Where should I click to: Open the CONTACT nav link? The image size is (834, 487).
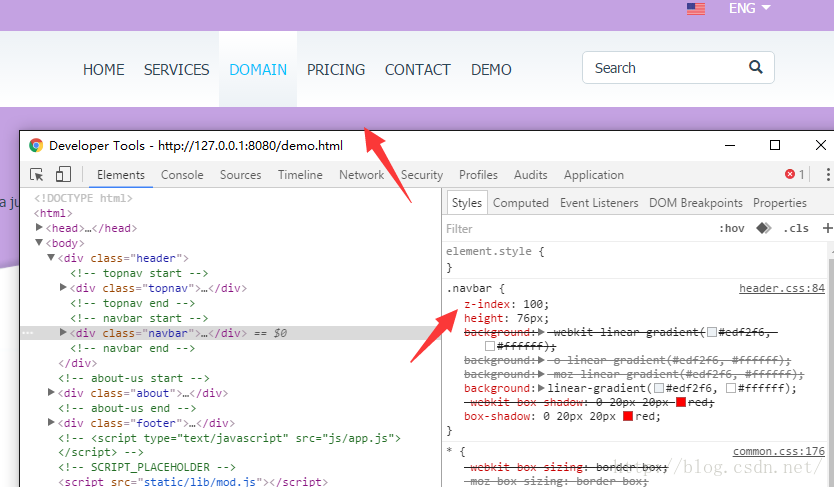418,70
